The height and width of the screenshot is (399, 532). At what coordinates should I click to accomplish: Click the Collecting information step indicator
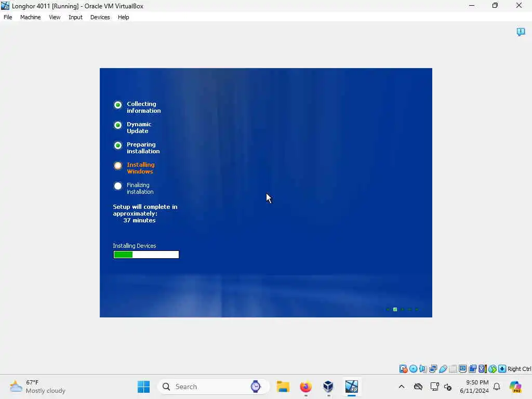[x=118, y=105]
